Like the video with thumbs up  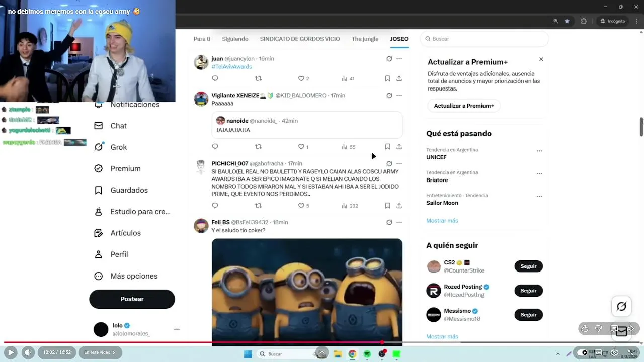tap(585, 329)
